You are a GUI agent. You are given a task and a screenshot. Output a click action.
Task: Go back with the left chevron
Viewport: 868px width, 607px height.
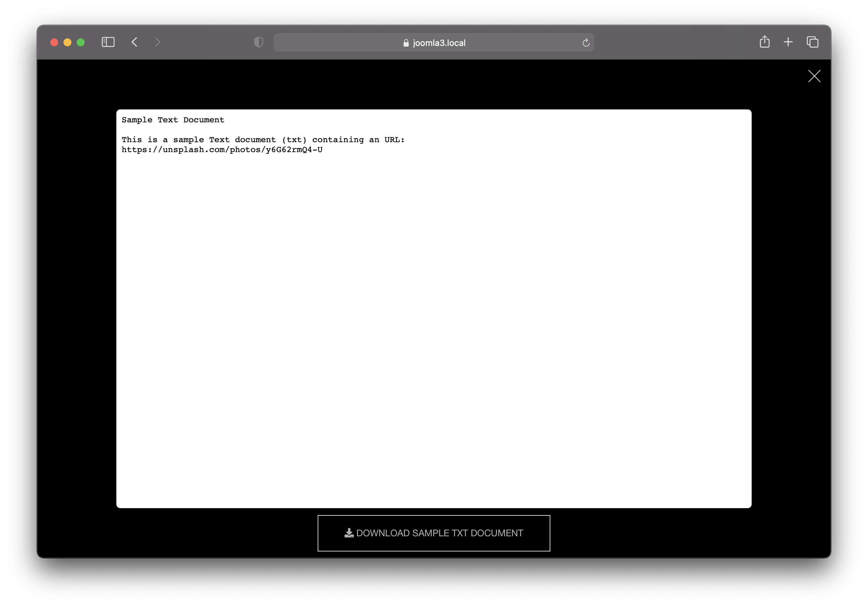point(134,42)
